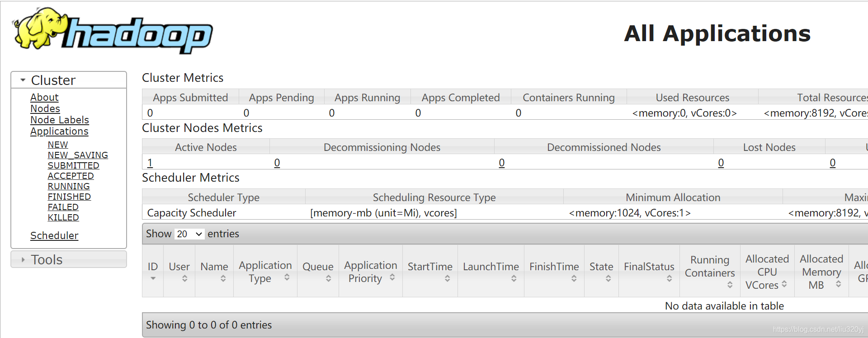Open the Applications link
868x338 pixels.
point(59,131)
